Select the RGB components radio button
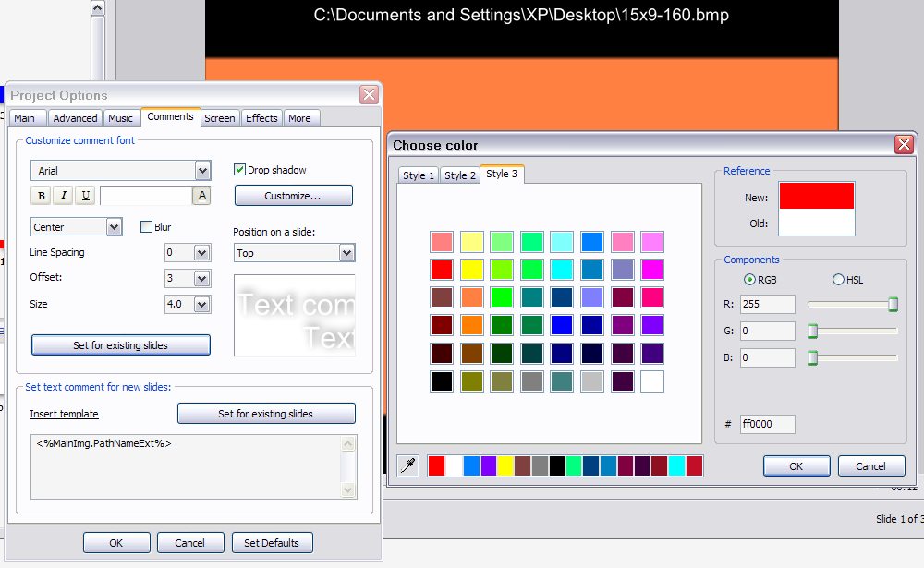The height and width of the screenshot is (568, 924). click(x=749, y=279)
